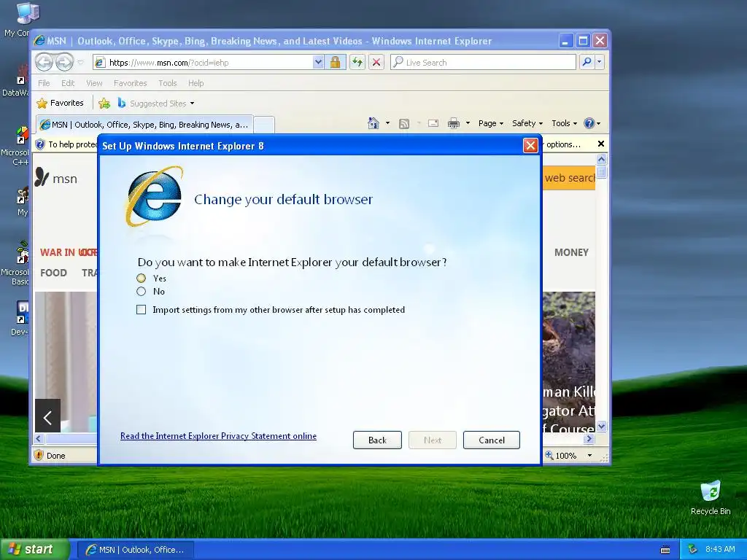
Task: Click the RSS feeds icon
Action: (x=404, y=124)
